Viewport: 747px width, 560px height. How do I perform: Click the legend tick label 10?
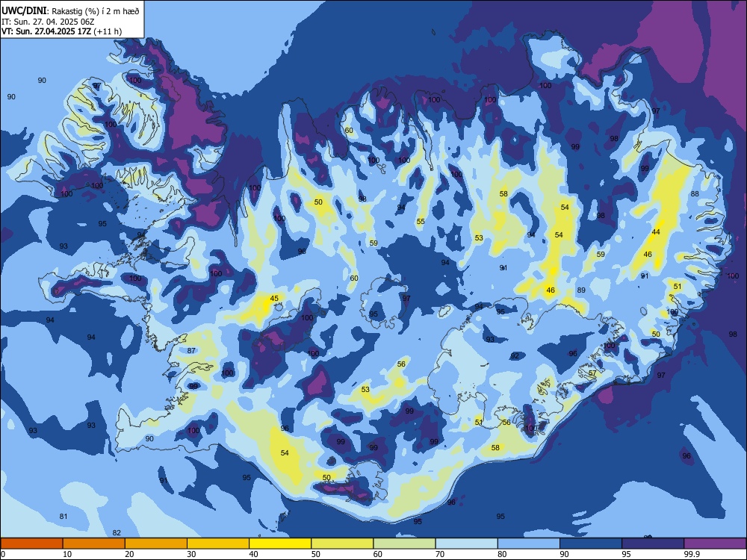(67, 554)
